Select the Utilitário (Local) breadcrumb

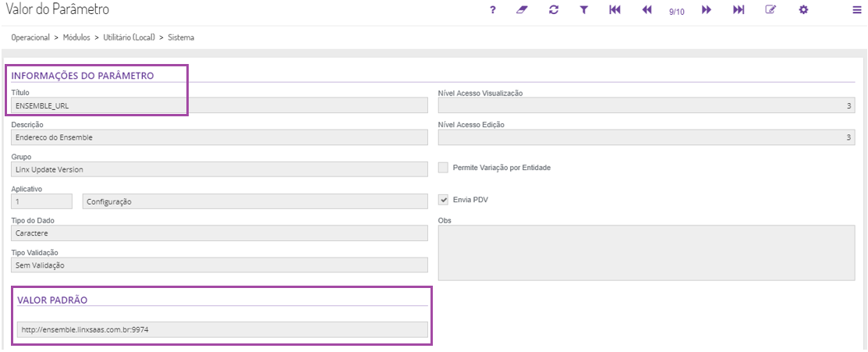tap(129, 37)
